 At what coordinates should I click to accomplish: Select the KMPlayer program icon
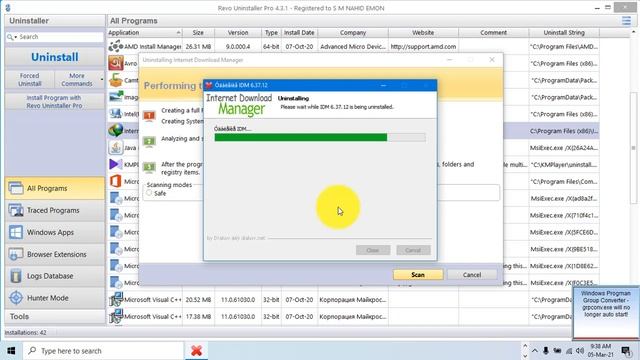coord(116,164)
